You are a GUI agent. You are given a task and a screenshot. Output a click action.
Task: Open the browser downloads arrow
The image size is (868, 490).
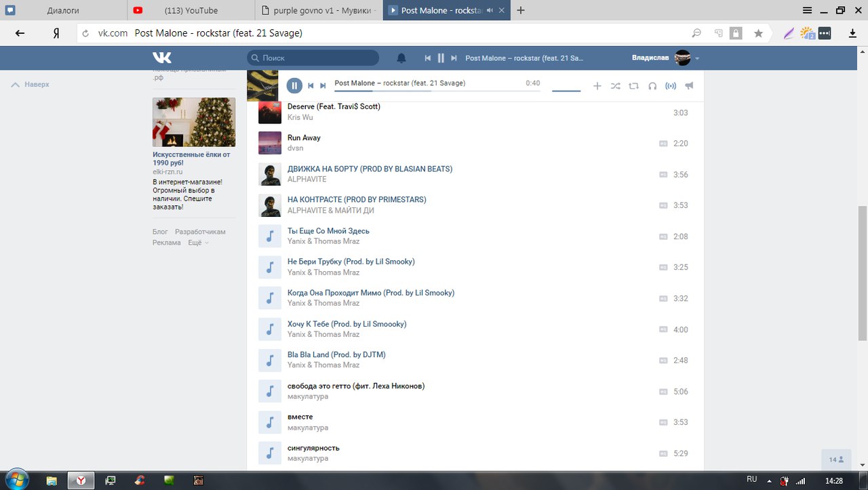(x=852, y=33)
